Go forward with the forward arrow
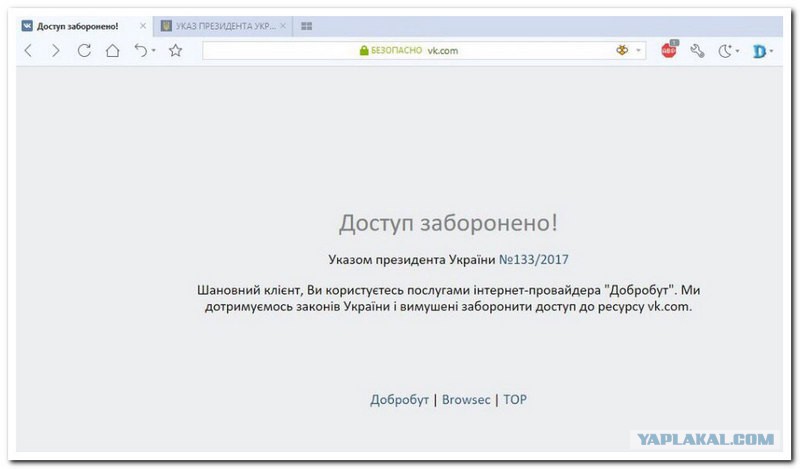800x469 pixels. pos(56,51)
